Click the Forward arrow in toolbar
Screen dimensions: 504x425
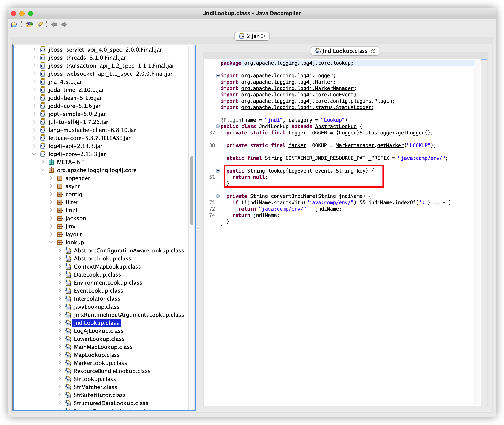point(64,24)
